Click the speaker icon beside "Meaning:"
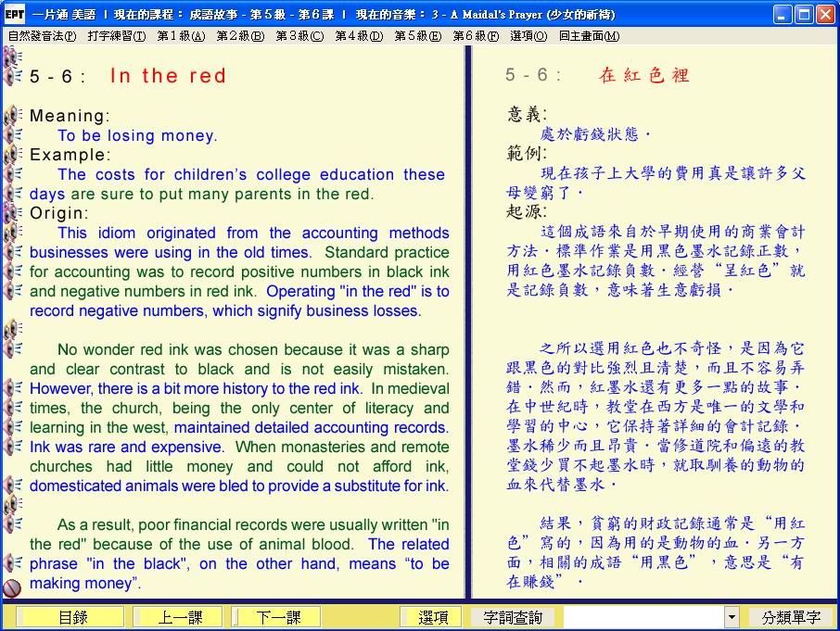The image size is (840, 631). coord(13,116)
